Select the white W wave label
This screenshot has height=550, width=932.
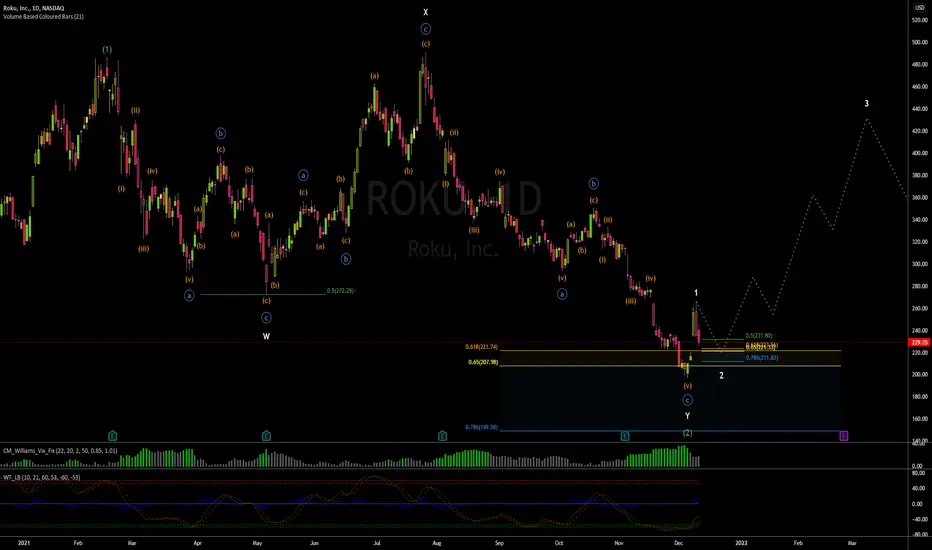(x=266, y=337)
